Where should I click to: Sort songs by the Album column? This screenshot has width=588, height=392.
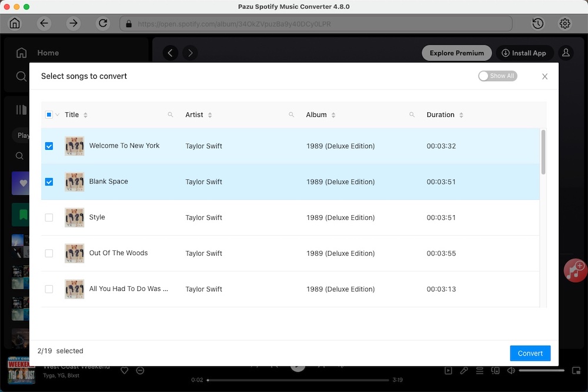333,115
